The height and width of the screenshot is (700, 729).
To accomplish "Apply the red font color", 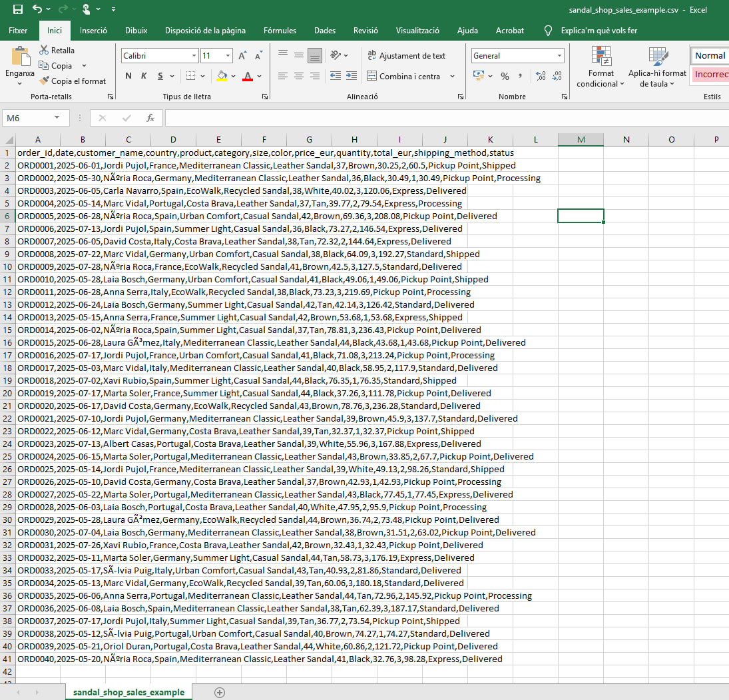I will [x=248, y=76].
